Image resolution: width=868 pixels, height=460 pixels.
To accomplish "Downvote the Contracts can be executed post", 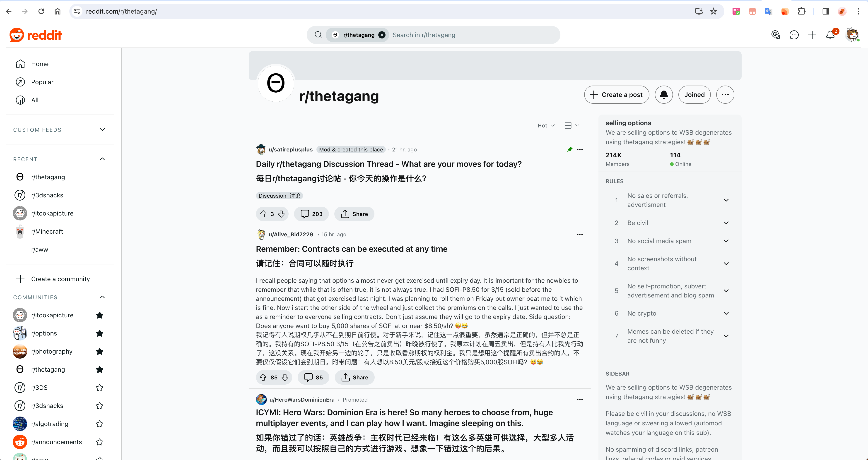I will click(x=285, y=377).
